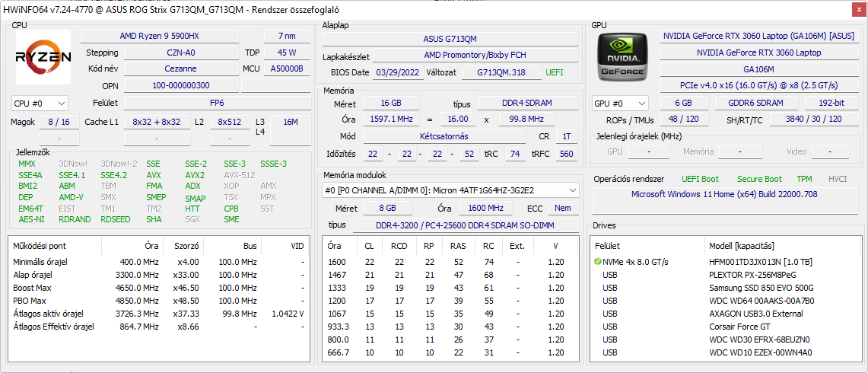Click the PCIe v4.0 x16 bus field
This screenshot has height=373, width=868.
[758, 85]
